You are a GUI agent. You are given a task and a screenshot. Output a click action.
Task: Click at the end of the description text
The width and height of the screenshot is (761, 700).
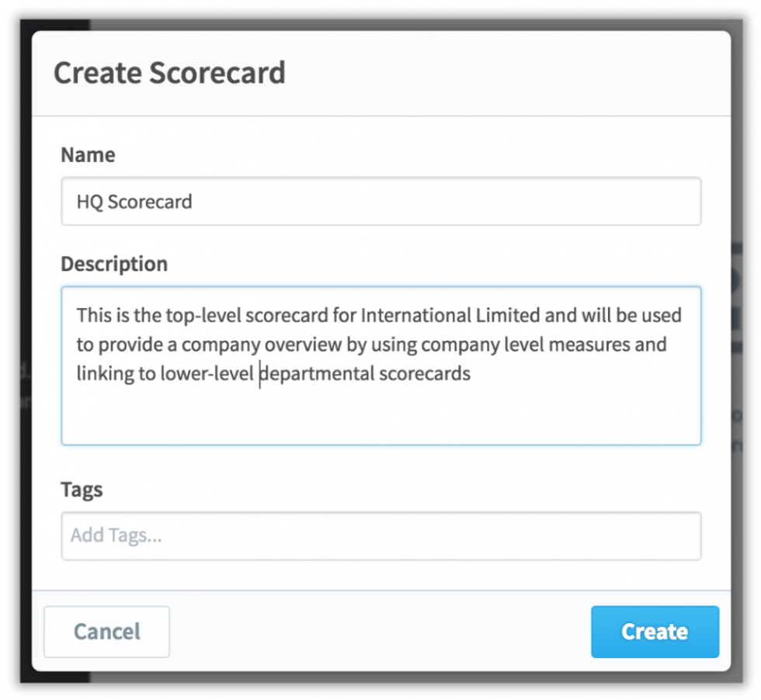472,373
